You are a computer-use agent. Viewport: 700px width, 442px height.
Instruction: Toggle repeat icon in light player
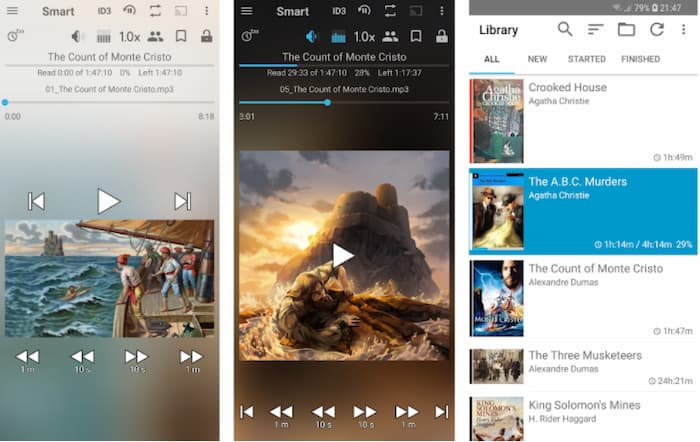[155, 11]
